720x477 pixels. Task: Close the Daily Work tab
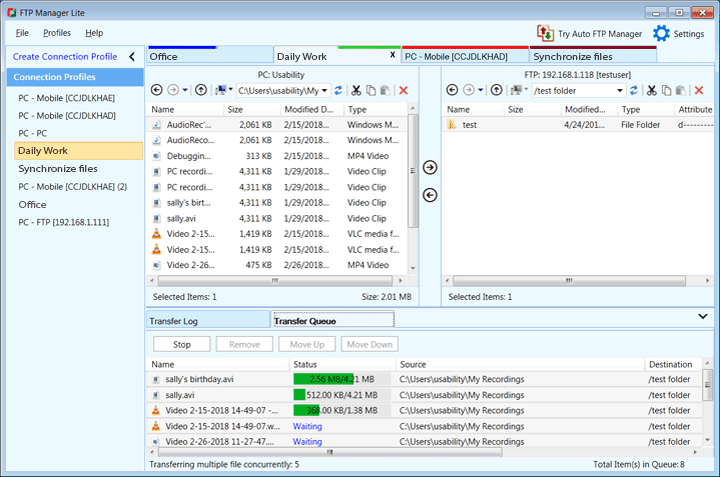(x=392, y=55)
